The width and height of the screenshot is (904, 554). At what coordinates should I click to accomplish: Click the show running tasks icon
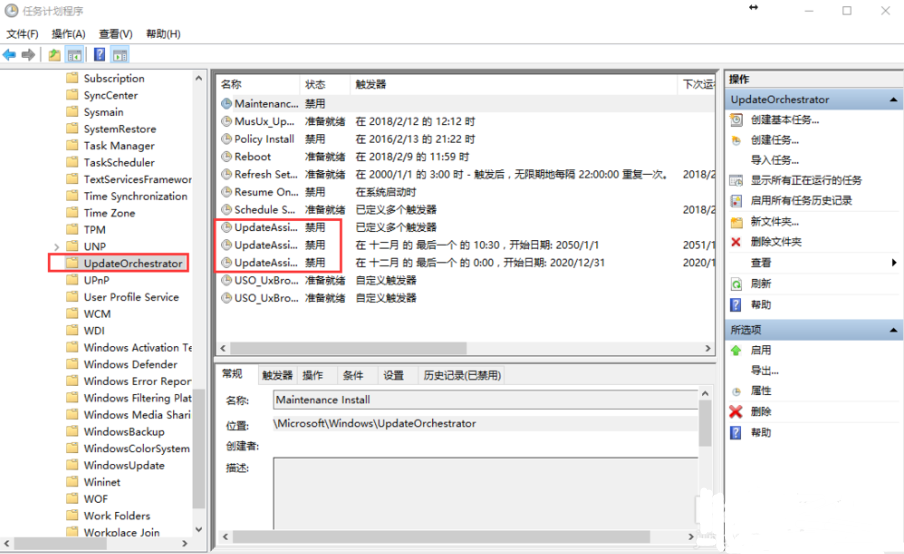pos(736,180)
